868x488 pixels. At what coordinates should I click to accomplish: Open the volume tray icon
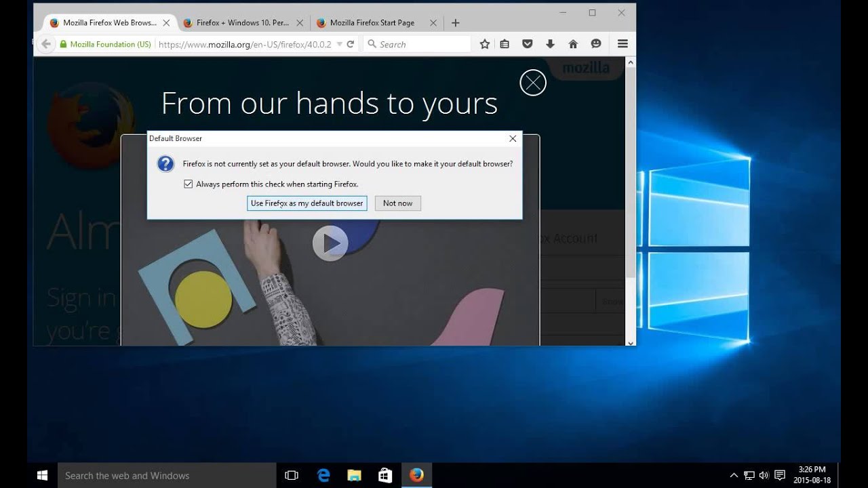coord(764,475)
